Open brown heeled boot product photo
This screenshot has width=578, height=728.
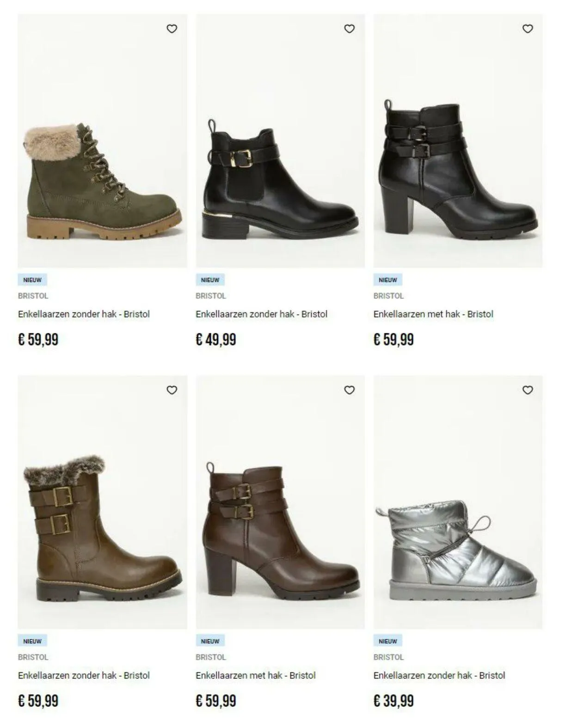(280, 502)
